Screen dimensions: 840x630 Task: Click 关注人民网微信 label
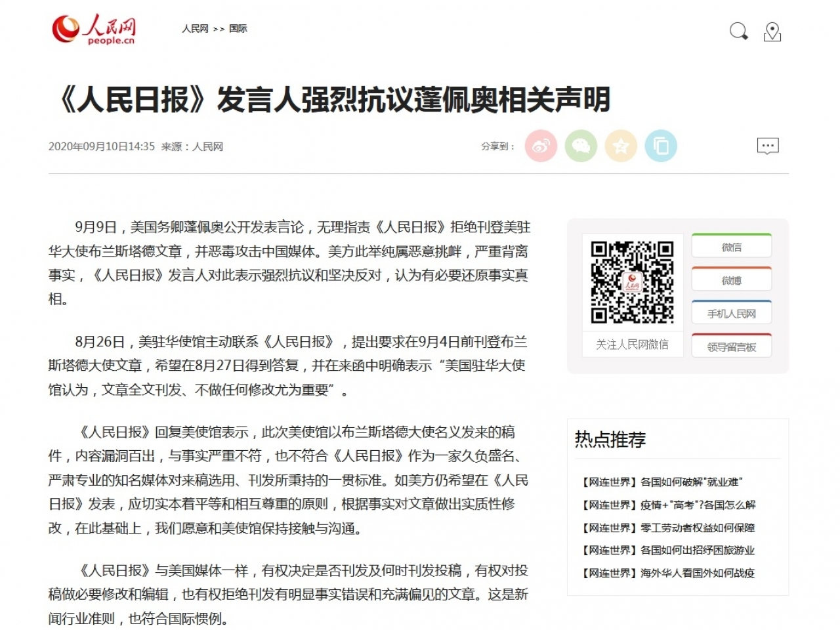(632, 345)
